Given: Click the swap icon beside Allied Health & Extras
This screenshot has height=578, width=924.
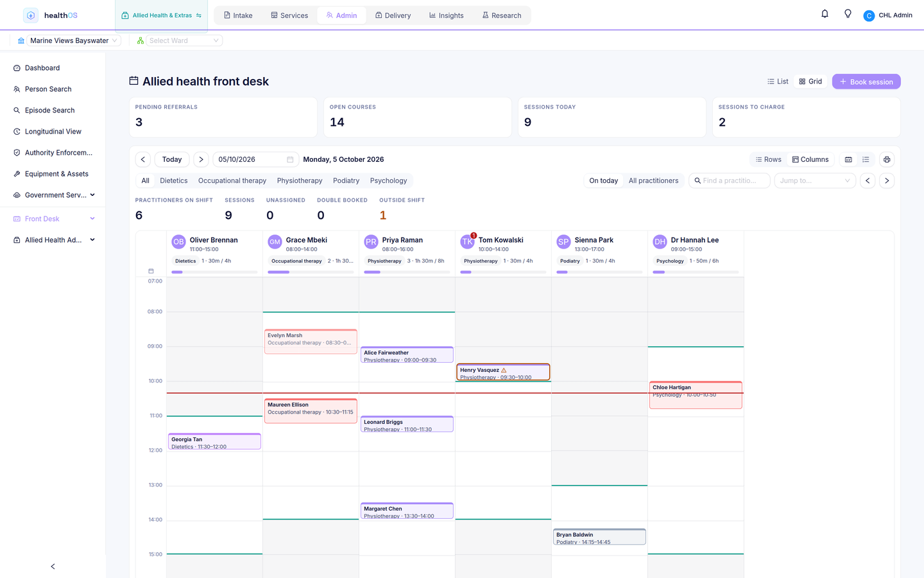Looking at the screenshot, I should tap(199, 15).
